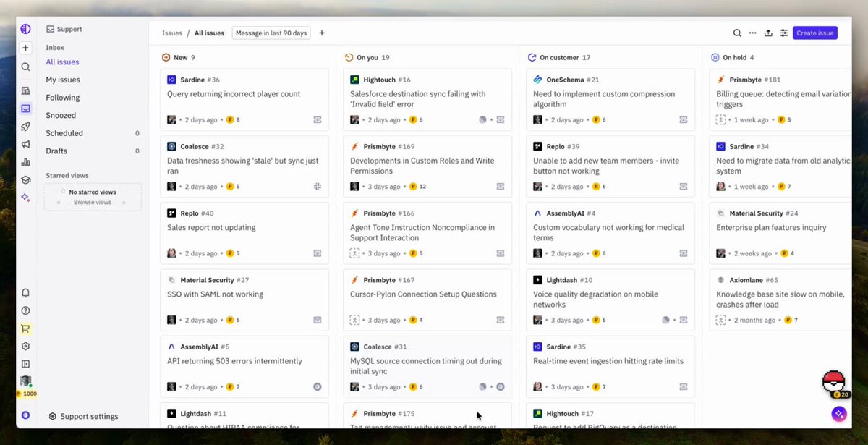Click the ticket icon on Sardine #36 card
The height and width of the screenshot is (445, 868).
pyautogui.click(x=317, y=120)
